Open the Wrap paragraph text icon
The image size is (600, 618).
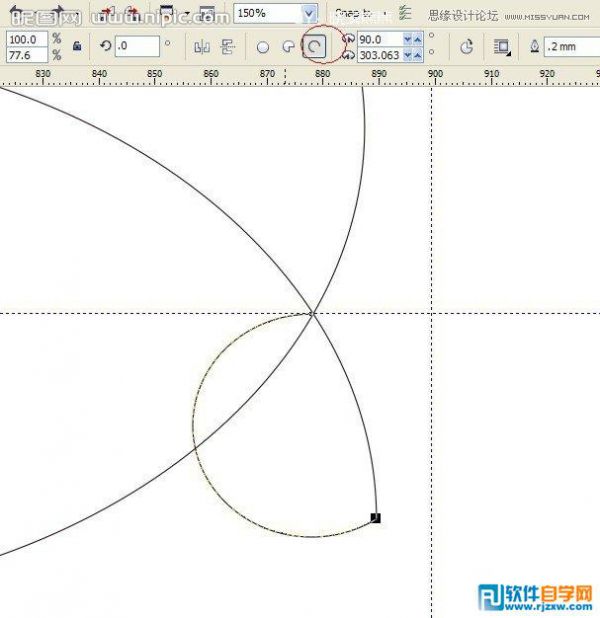coord(502,47)
